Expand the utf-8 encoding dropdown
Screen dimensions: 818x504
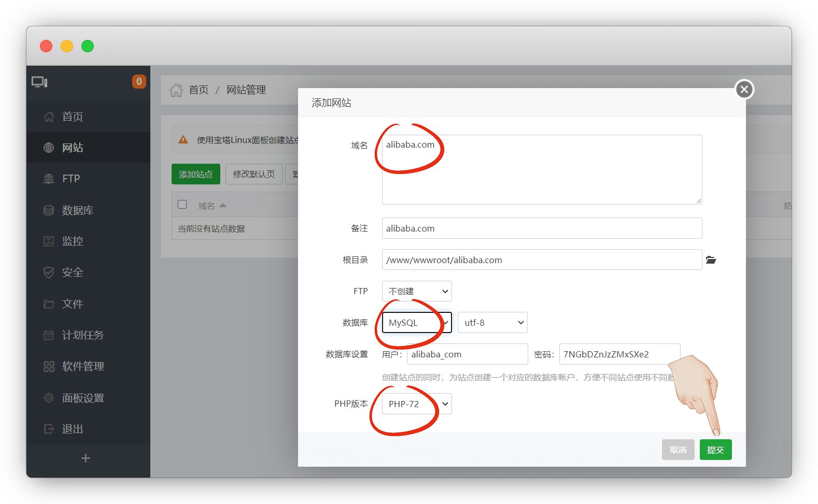(492, 323)
